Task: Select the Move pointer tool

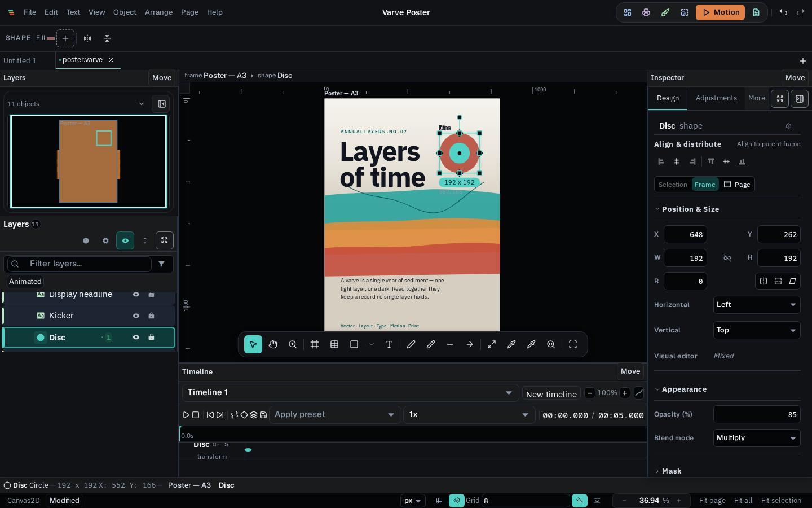Action: (x=253, y=344)
